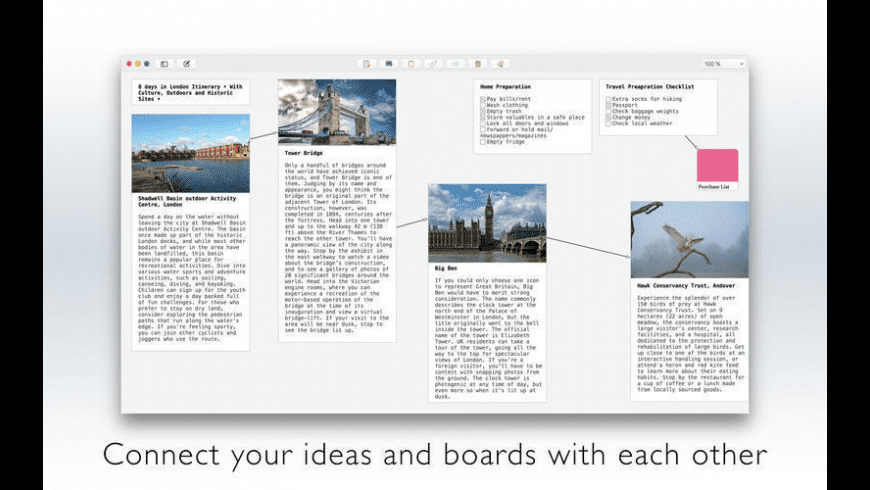Select the link connection toolbar icon
This screenshot has height=490, width=870.
[x=433, y=64]
